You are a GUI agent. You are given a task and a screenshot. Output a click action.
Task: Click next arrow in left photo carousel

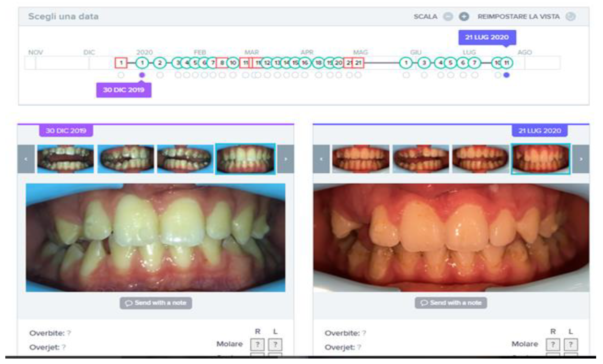pyautogui.click(x=285, y=159)
